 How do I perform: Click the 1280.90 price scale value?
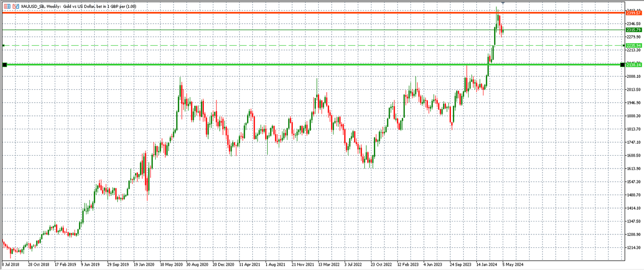[634, 234]
